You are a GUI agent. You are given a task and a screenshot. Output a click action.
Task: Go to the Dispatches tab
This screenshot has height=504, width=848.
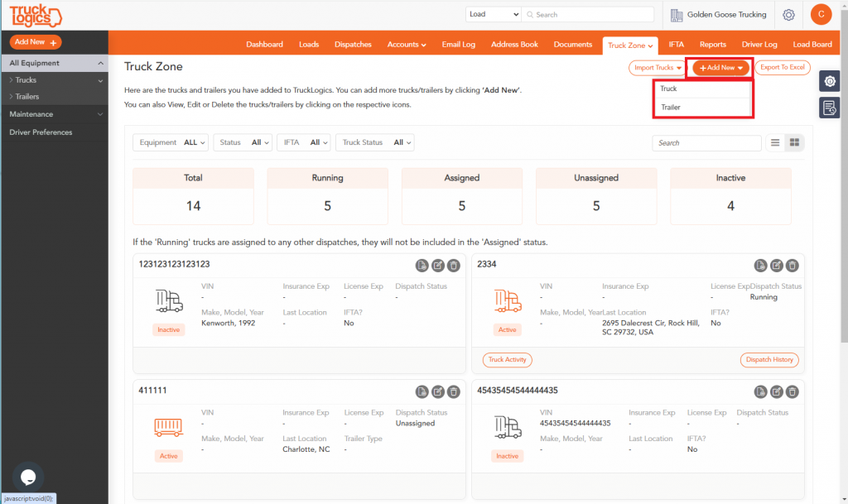click(x=353, y=45)
